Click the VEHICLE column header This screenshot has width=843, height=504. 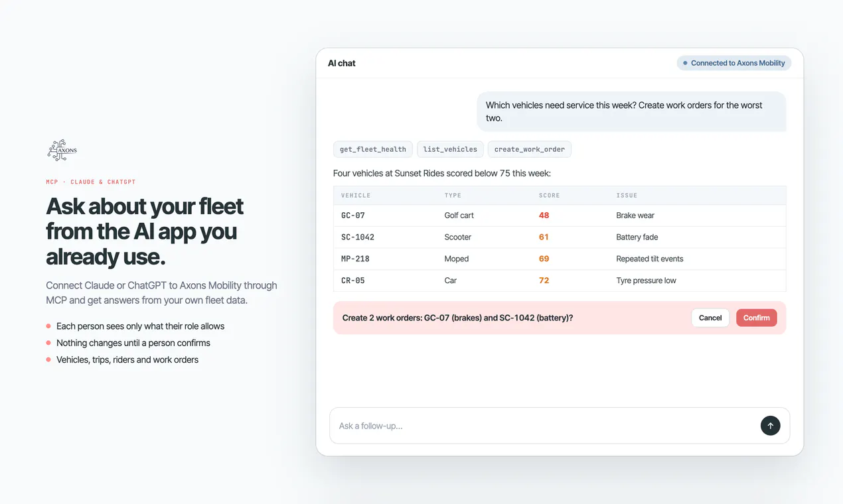[356, 196]
